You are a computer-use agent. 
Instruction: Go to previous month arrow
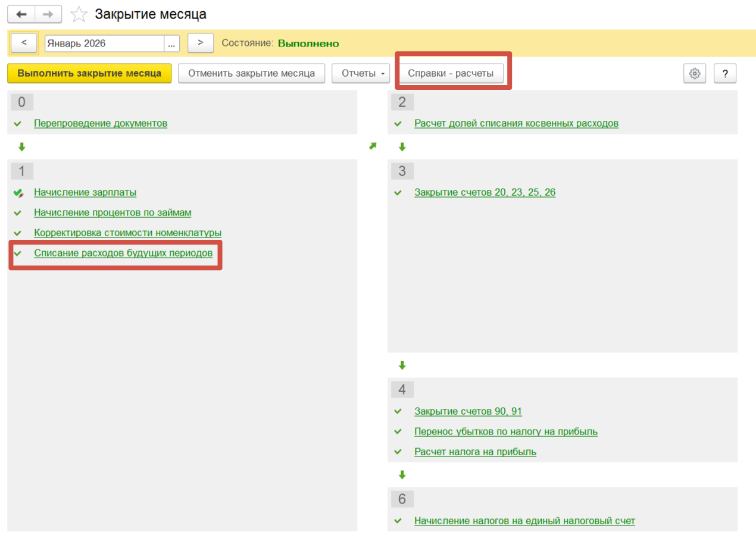pyautogui.click(x=24, y=43)
